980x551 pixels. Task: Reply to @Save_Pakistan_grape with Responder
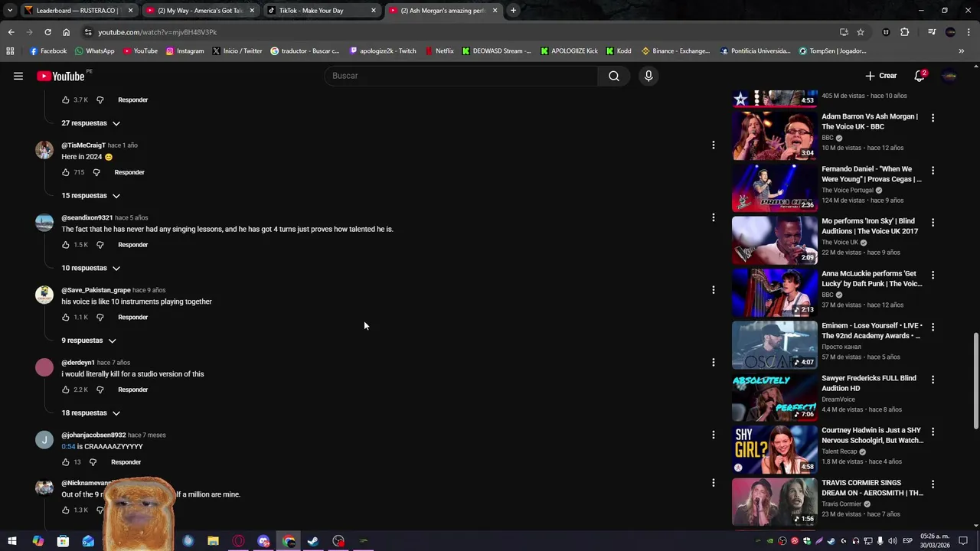[x=132, y=317]
